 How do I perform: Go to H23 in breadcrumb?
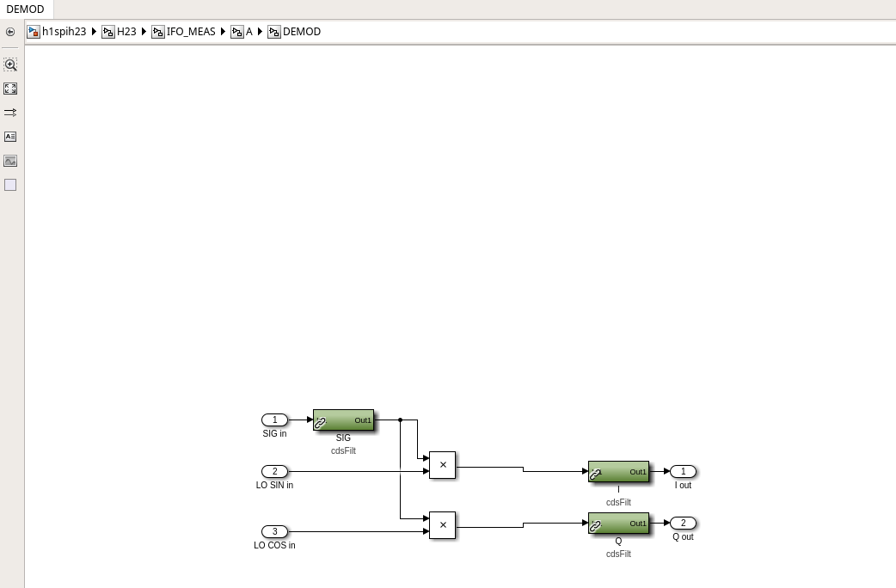[126, 32]
